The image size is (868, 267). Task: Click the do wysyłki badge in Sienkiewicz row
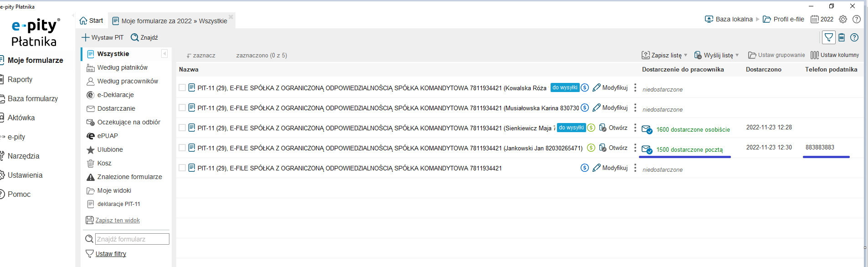click(571, 128)
